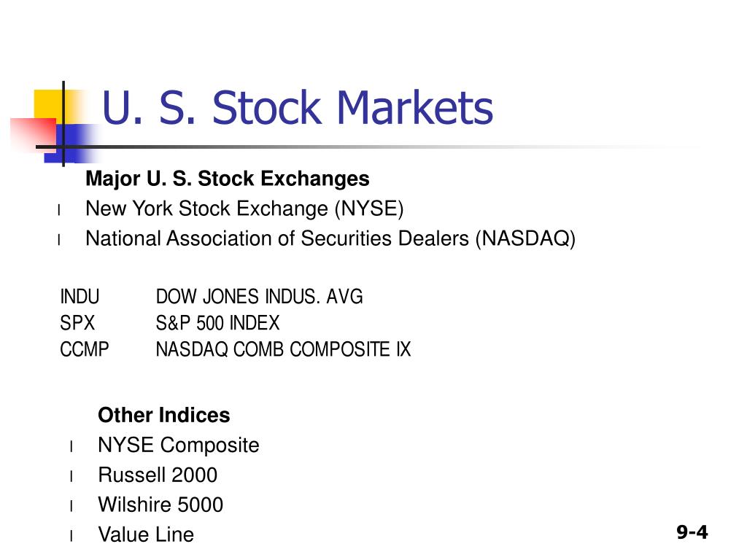Click New York Stock Exchange (NYSE) line

point(244,209)
